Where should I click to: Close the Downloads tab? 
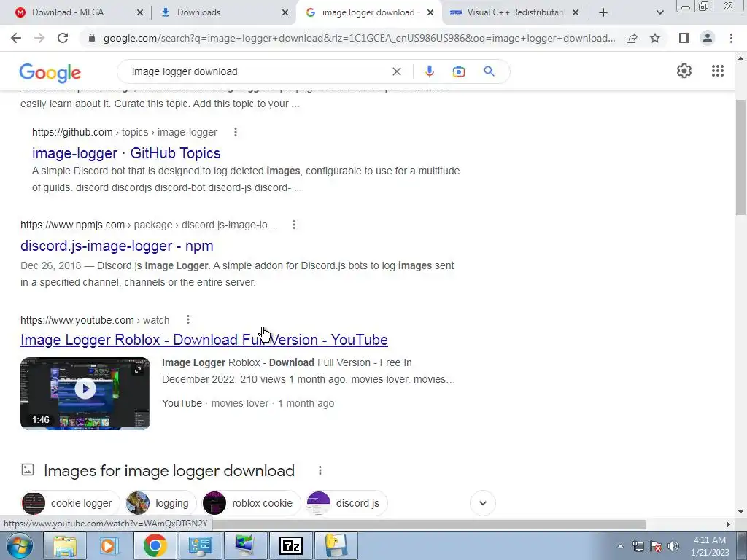click(x=285, y=13)
